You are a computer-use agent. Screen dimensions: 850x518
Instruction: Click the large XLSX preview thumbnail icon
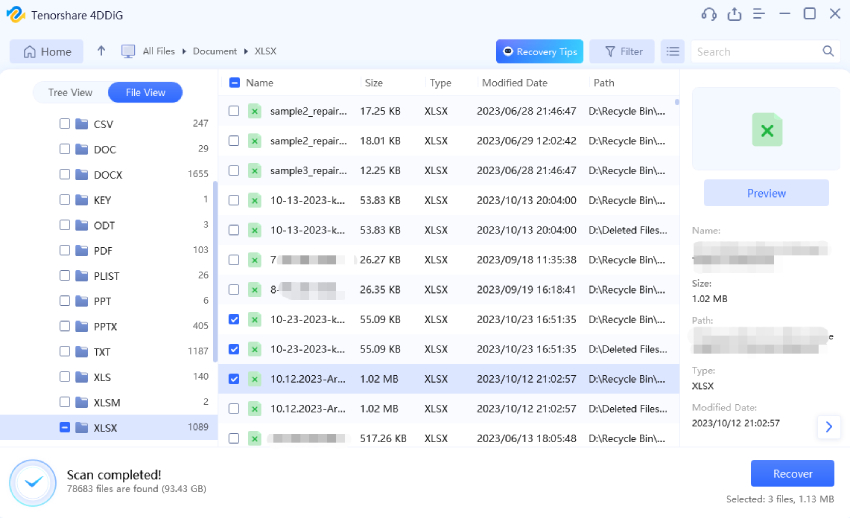tap(767, 130)
